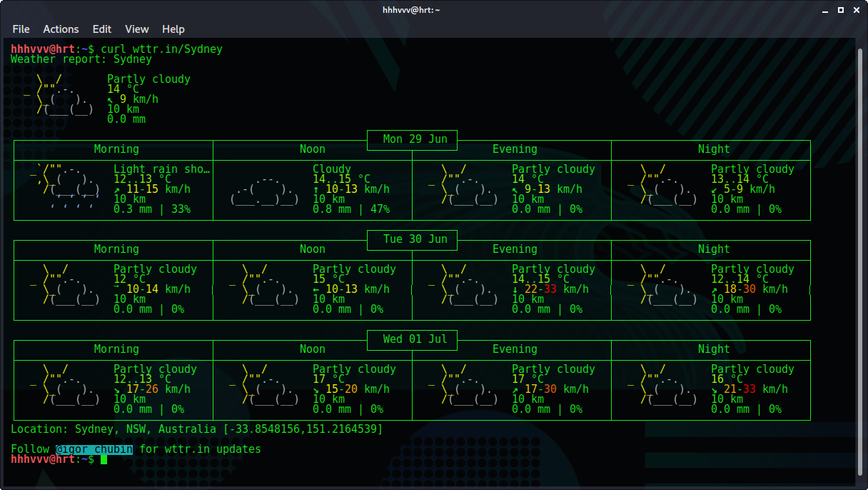
Task: Click the partly cloudy icon, Wed 01 Jul Evening
Action: 464,384
